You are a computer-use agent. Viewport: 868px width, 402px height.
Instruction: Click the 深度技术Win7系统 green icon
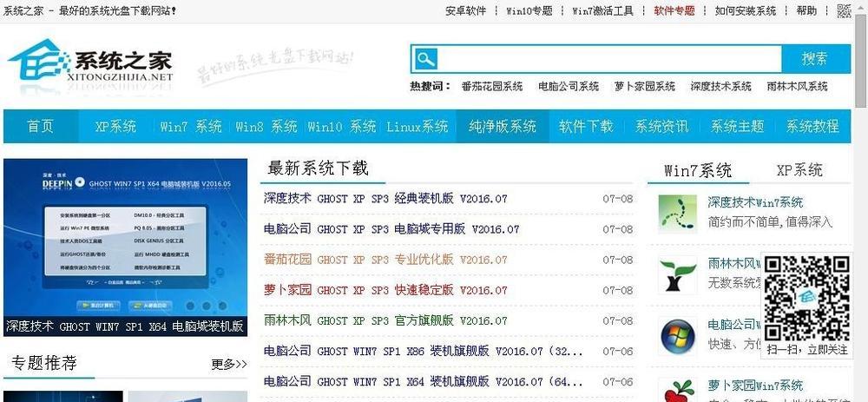[x=677, y=214]
